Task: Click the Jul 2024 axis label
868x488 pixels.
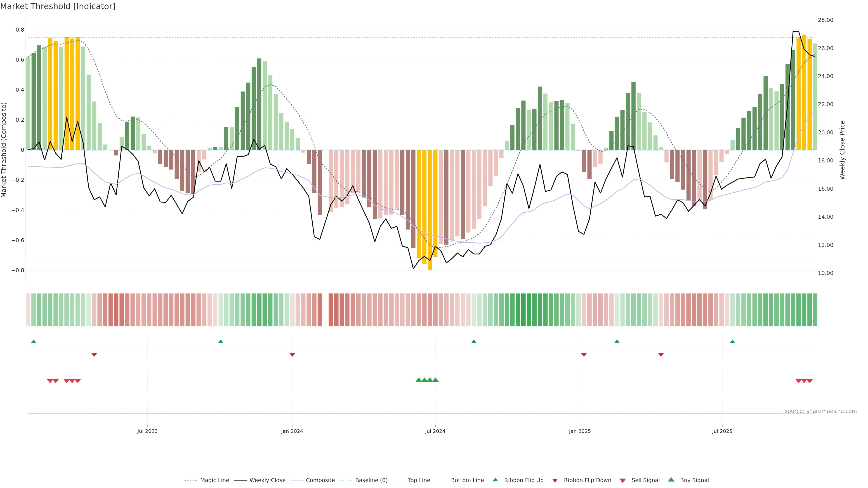Action: tap(435, 431)
